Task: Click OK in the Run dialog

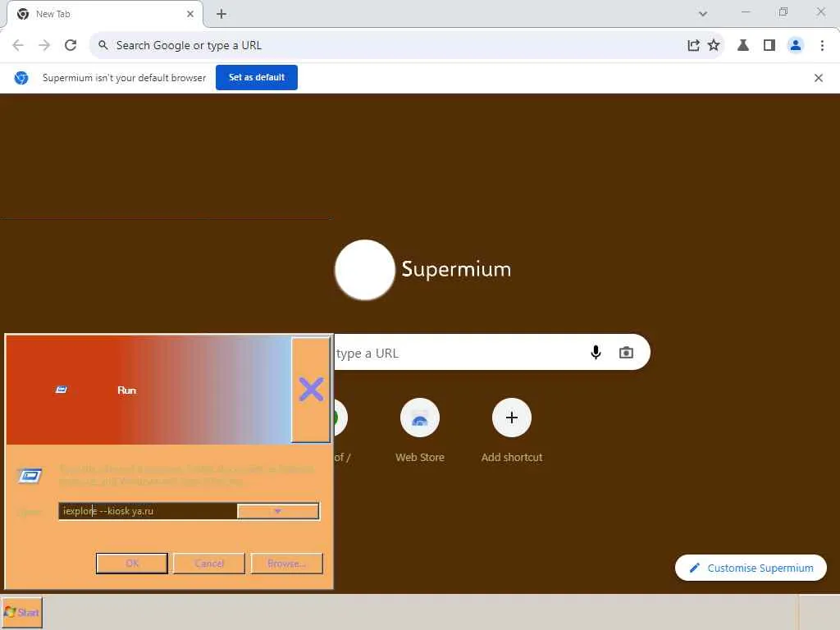Action: click(x=132, y=564)
